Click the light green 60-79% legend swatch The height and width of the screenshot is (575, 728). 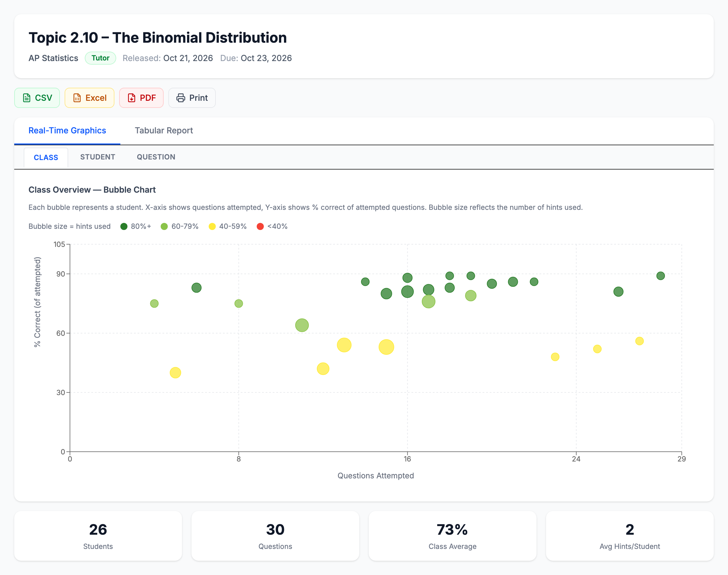tap(164, 226)
